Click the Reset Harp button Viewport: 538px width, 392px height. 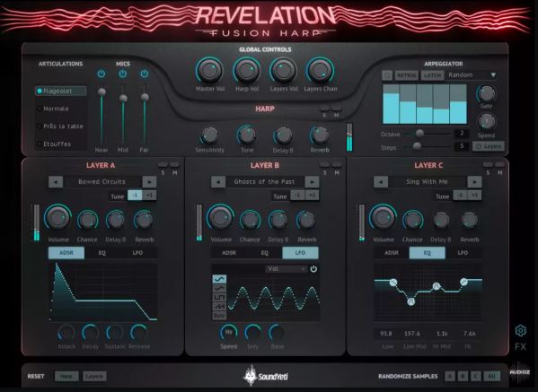coord(66,376)
